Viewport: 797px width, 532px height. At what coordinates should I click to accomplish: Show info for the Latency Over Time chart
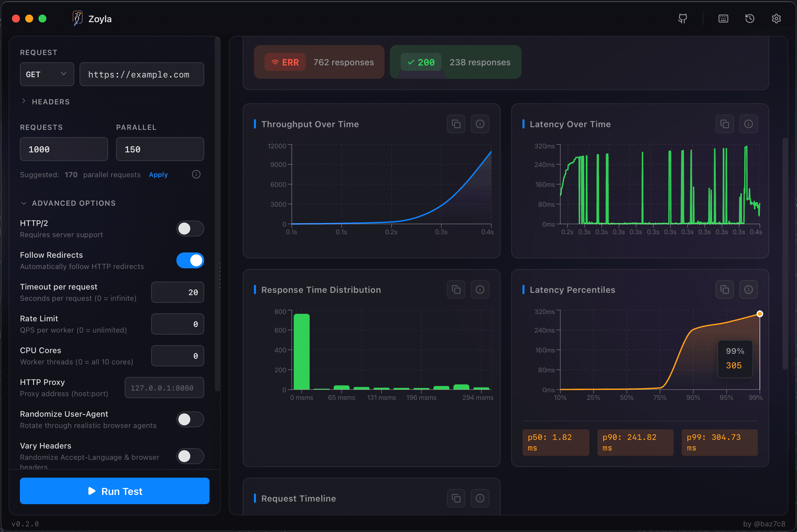pos(749,124)
